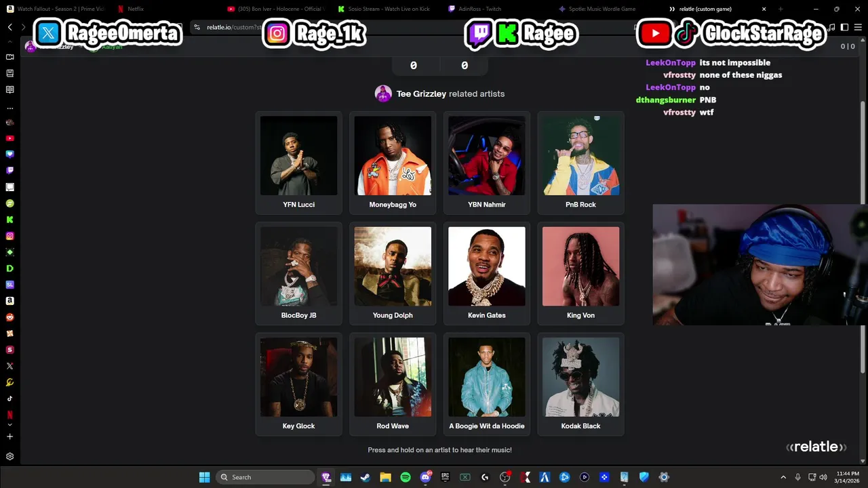Open Netflix from the browser sidebar

(x=9, y=415)
